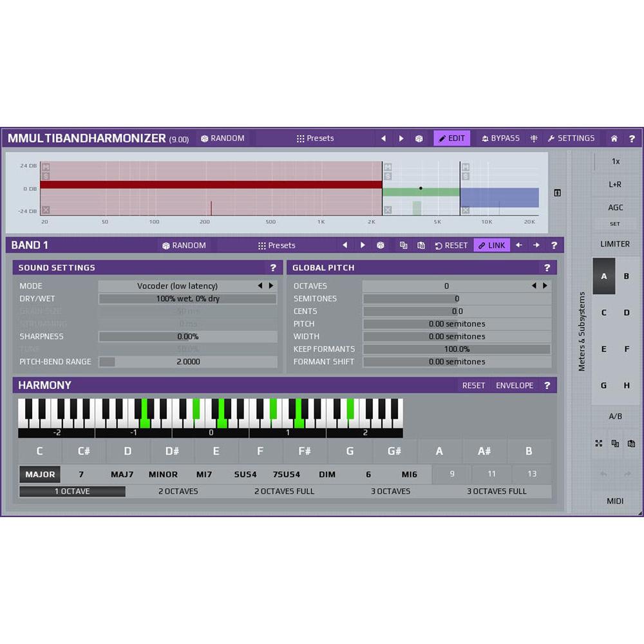
Task: Open global Presets using the grid icon
Action: click(299, 138)
